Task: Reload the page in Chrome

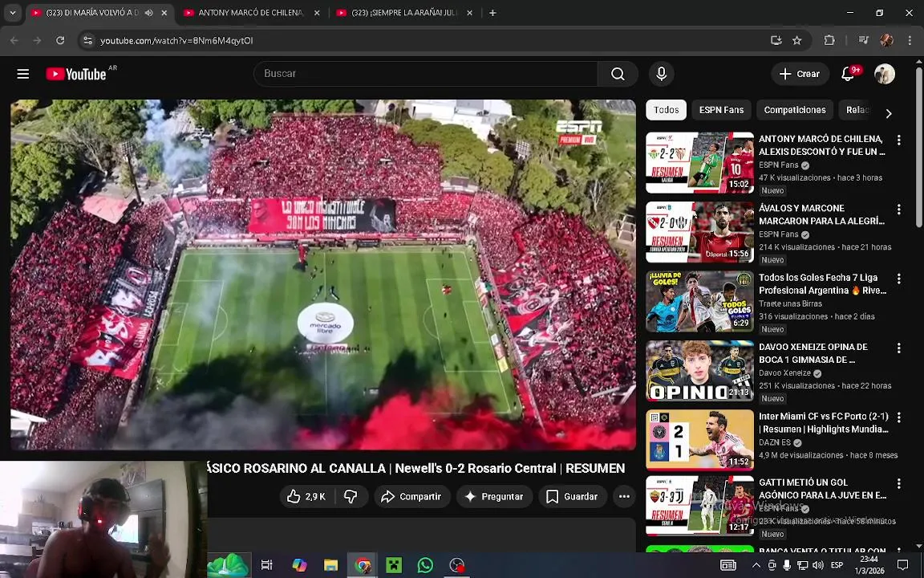Action: 60,40
